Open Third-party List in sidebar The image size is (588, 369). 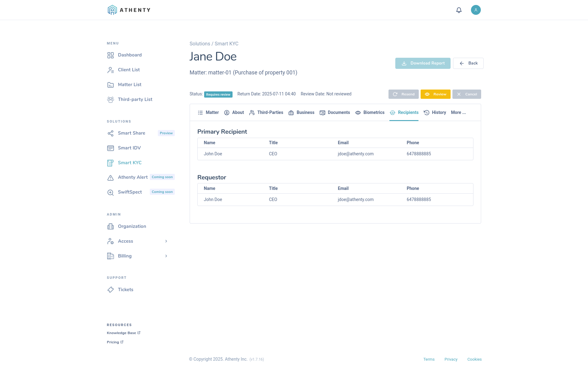click(135, 99)
